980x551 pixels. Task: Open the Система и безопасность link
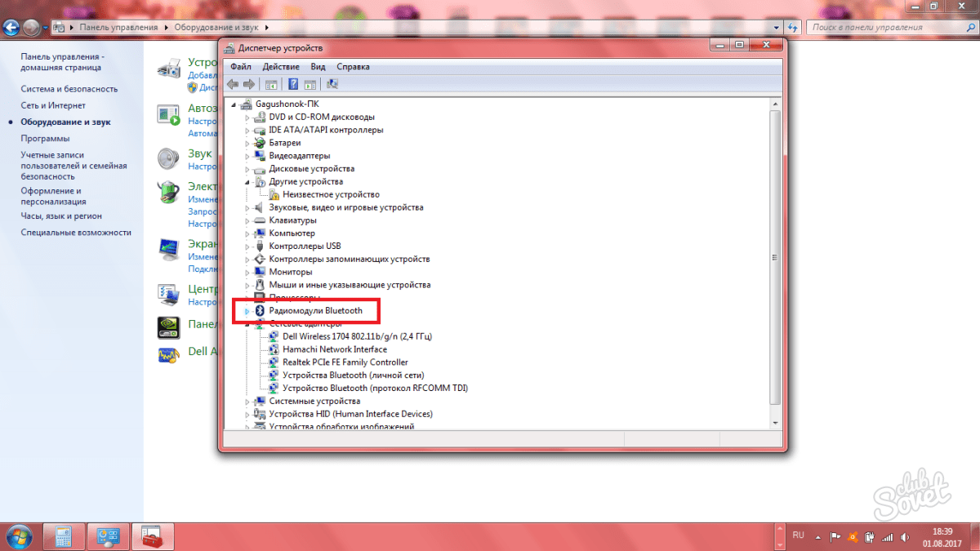pyautogui.click(x=69, y=89)
